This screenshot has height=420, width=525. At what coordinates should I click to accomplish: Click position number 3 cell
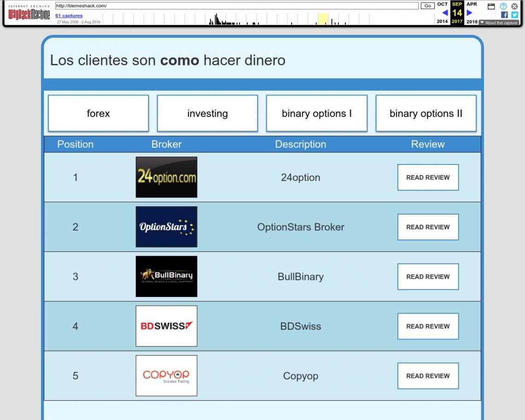76,276
